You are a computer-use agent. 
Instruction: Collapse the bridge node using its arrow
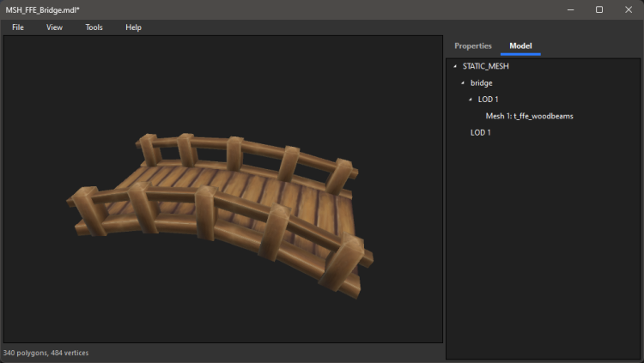(463, 83)
